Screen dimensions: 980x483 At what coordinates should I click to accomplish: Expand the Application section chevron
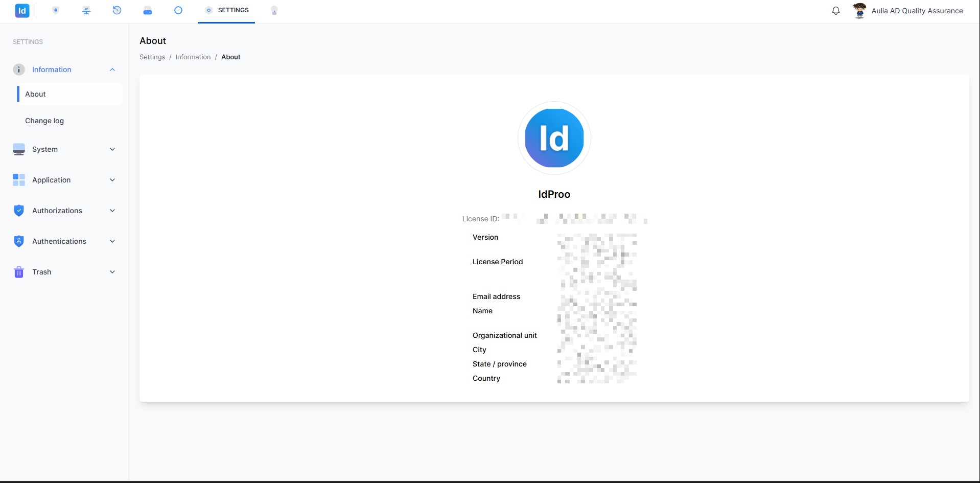pyautogui.click(x=112, y=180)
